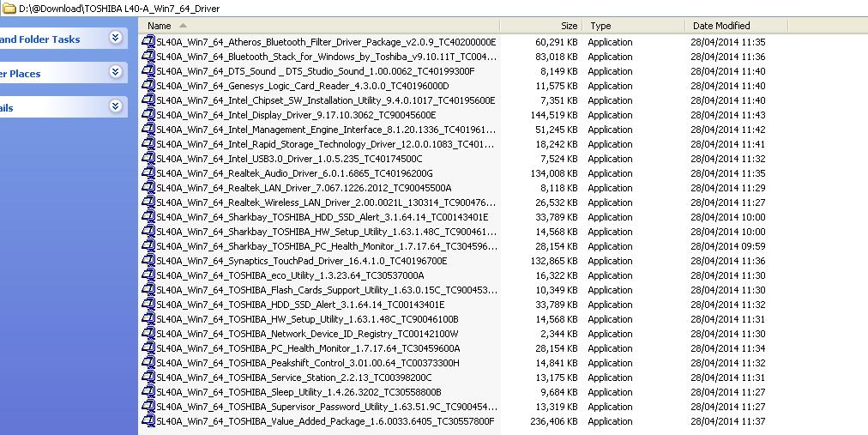The height and width of the screenshot is (435, 868).
Task: Select the non-Sharkbay TOSHIBA_HDD_SSD_Alert_3.1.64.14 file name
Action: pyautogui.click(x=300, y=305)
